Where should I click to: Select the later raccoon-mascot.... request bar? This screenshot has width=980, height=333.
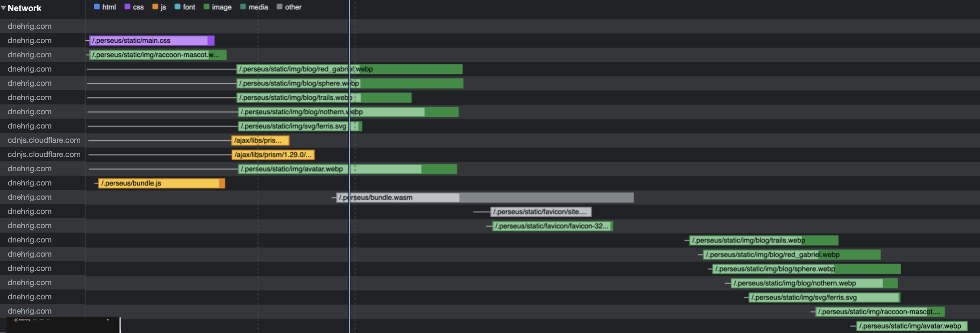pyautogui.click(x=880, y=312)
